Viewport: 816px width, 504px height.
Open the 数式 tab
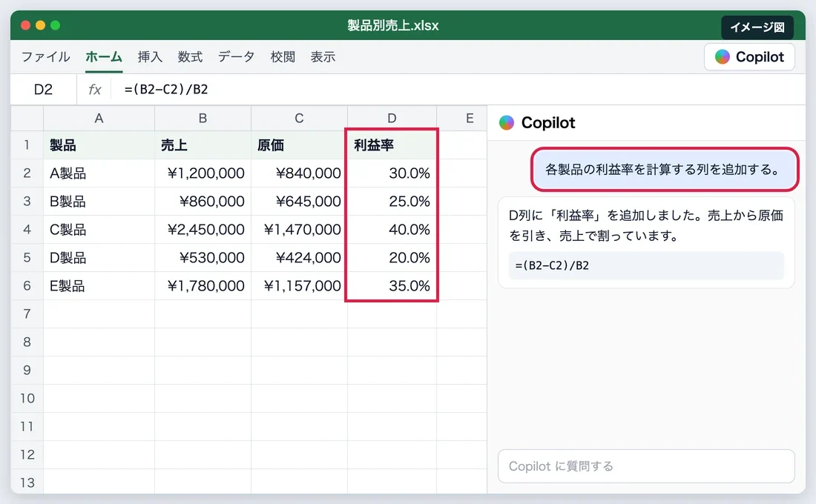click(x=190, y=56)
